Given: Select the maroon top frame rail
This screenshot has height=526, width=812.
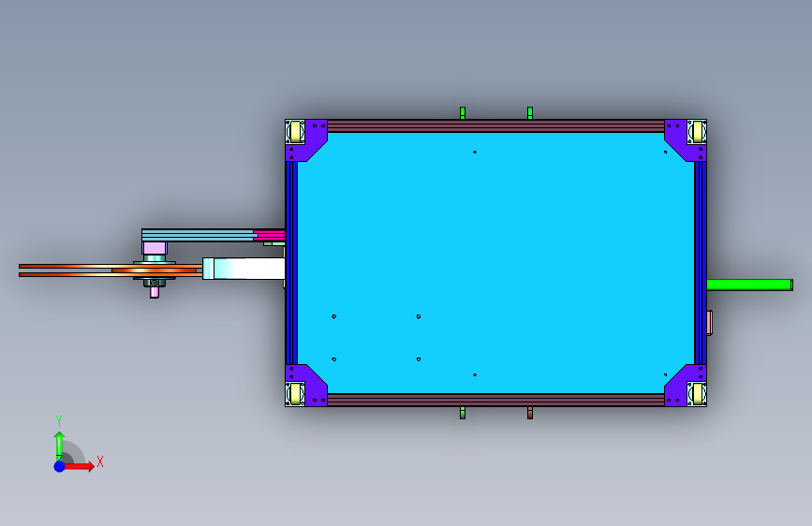Looking at the screenshot, I should (x=495, y=126).
